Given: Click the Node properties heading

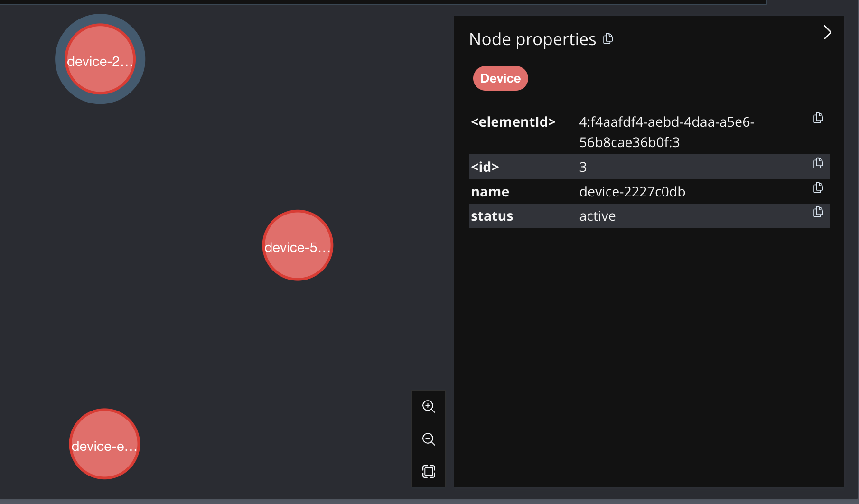Looking at the screenshot, I should click(x=532, y=39).
